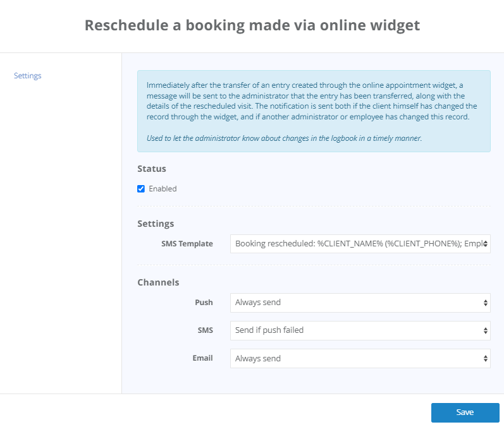The image size is (504, 427).
Task: Click the Push channel label
Action: (x=204, y=303)
